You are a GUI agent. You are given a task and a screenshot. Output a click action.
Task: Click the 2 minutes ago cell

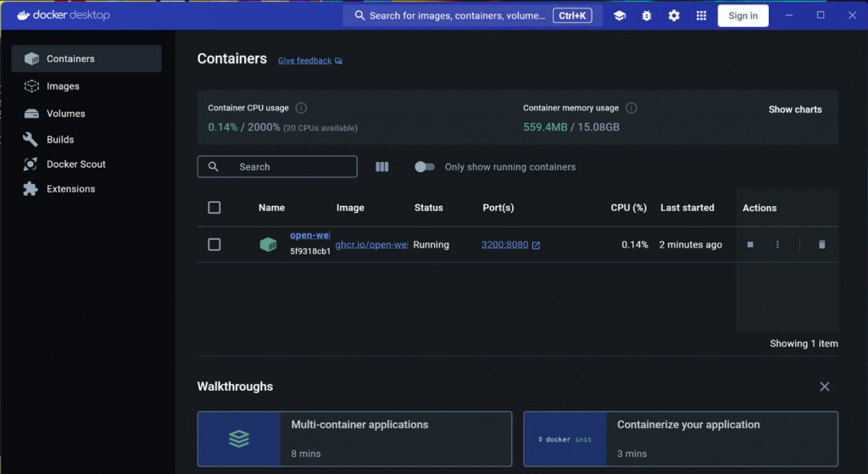(x=690, y=245)
